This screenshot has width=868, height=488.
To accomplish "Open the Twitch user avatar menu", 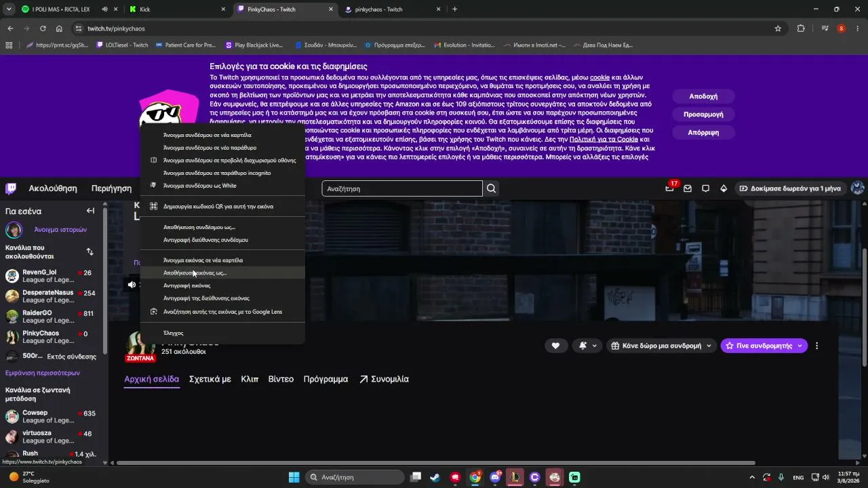I will pos(857,188).
